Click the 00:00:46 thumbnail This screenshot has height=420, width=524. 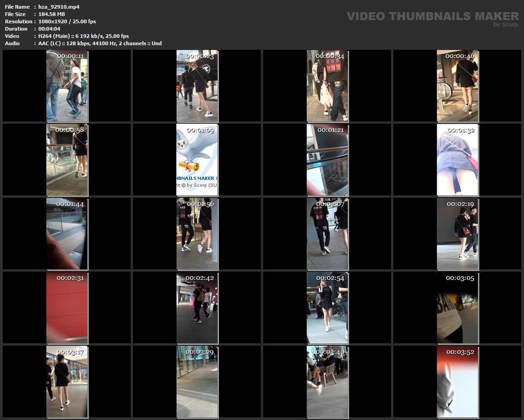[457, 86]
